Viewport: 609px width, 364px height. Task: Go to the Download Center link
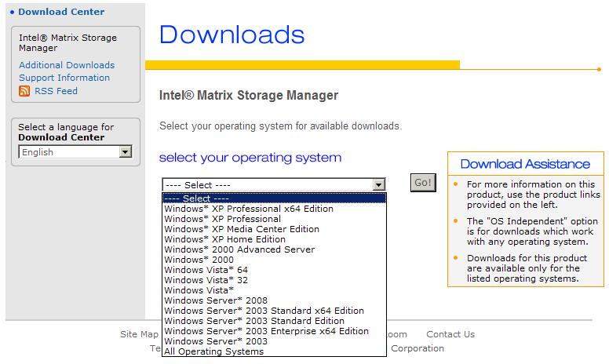tap(61, 12)
